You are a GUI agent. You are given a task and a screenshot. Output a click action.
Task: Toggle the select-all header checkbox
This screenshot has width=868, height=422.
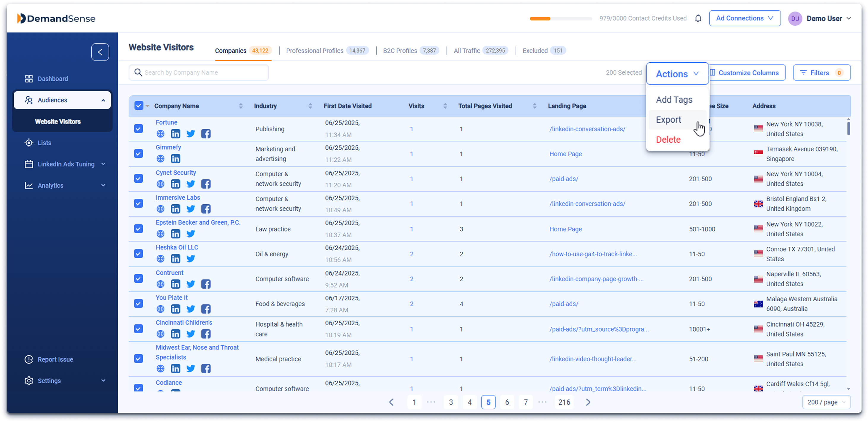(139, 106)
